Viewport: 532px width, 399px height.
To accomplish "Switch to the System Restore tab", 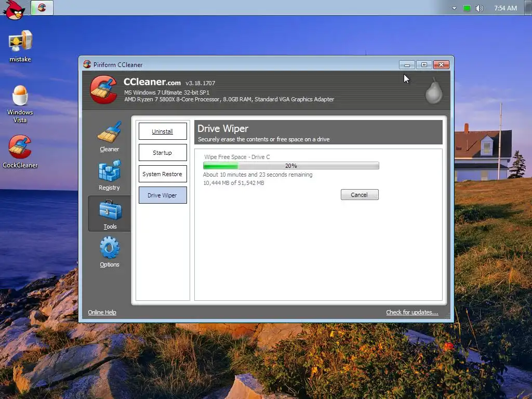I will (x=163, y=174).
